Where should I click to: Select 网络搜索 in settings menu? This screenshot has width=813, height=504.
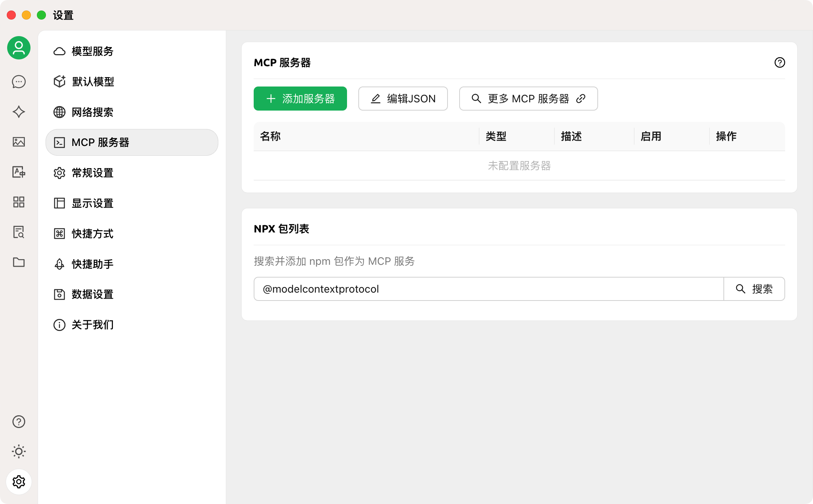[x=93, y=112]
